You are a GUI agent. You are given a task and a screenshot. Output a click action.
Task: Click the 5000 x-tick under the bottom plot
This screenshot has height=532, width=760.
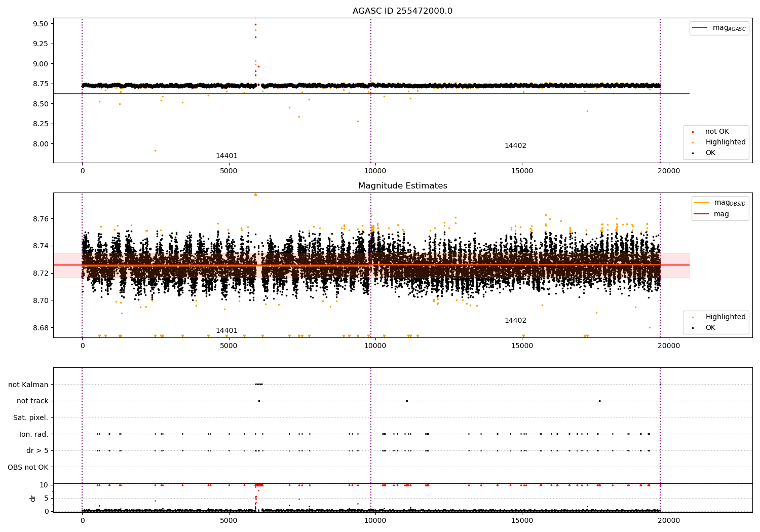[229, 520]
